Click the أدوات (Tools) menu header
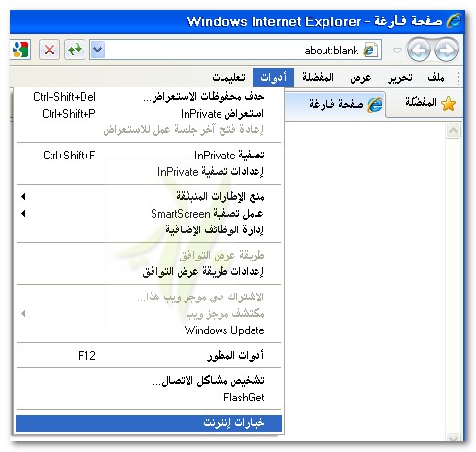The width and height of the screenshot is (476, 452). point(273,77)
